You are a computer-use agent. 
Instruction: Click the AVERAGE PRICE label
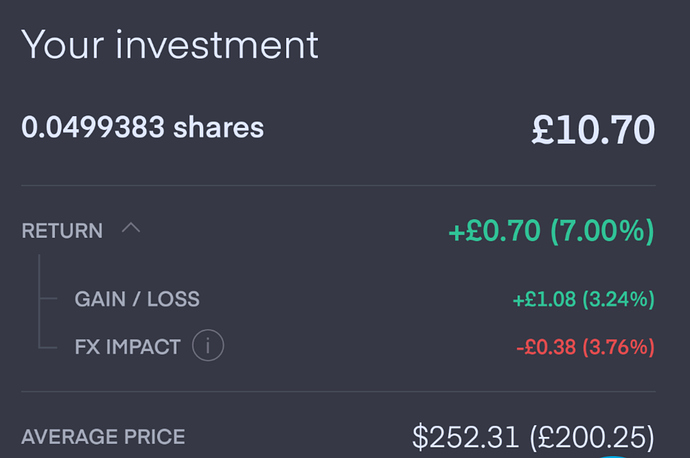click(103, 437)
